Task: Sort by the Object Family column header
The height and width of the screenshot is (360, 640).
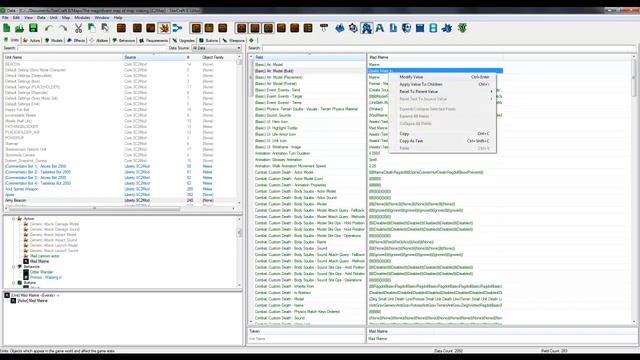Action: [x=219, y=57]
